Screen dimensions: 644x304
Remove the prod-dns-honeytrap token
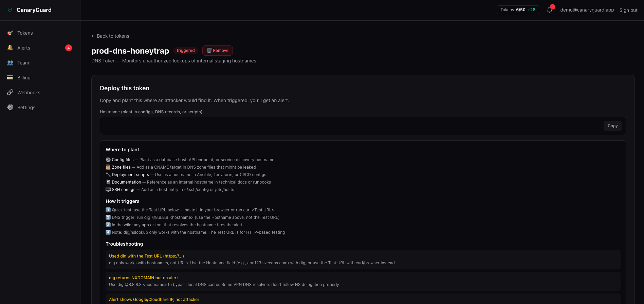pyautogui.click(x=218, y=51)
